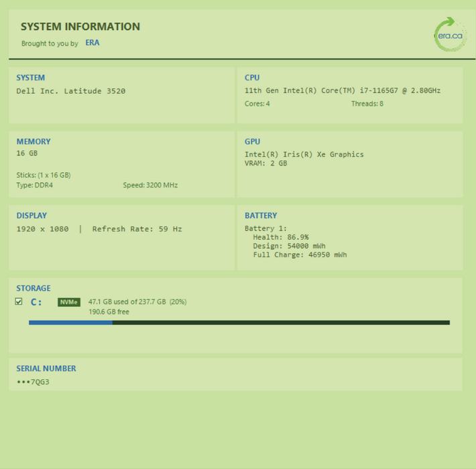The height and width of the screenshot is (469, 476).
Task: Click the DISPLAY section heading
Action: pyautogui.click(x=32, y=216)
